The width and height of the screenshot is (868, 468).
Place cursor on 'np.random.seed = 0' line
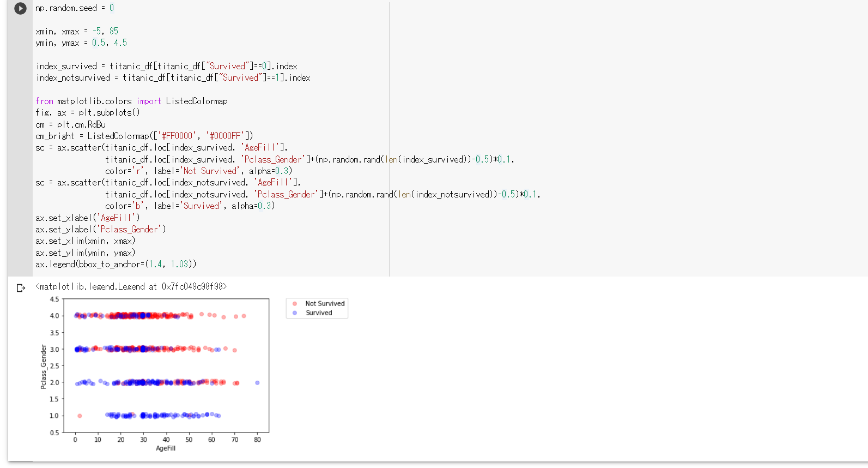(x=75, y=8)
